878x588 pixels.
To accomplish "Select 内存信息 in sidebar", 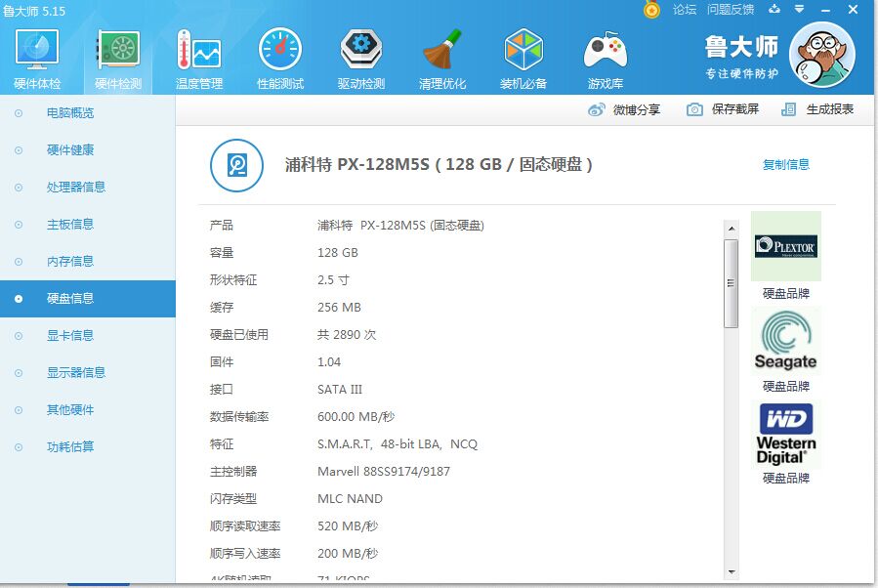I will (87, 262).
